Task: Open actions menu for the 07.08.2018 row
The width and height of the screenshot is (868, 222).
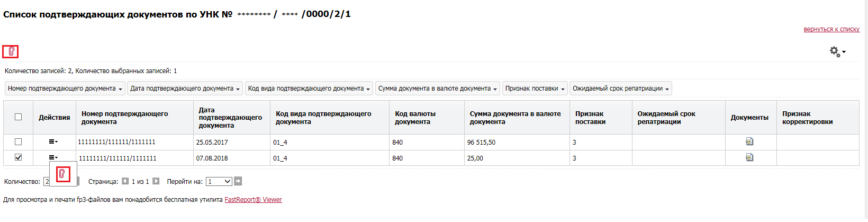Action: (x=53, y=157)
